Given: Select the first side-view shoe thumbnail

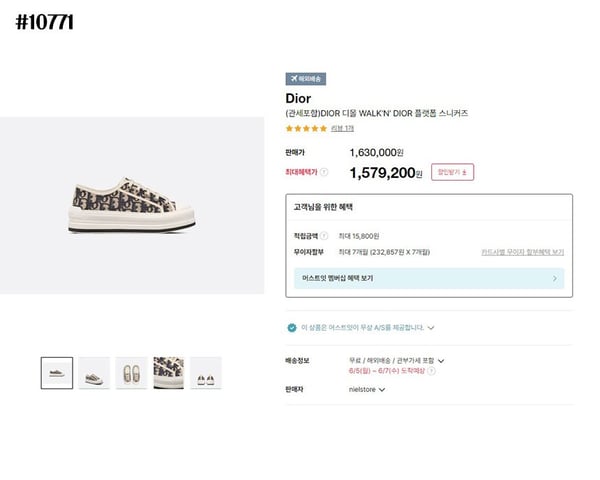Looking at the screenshot, I should point(57,373).
